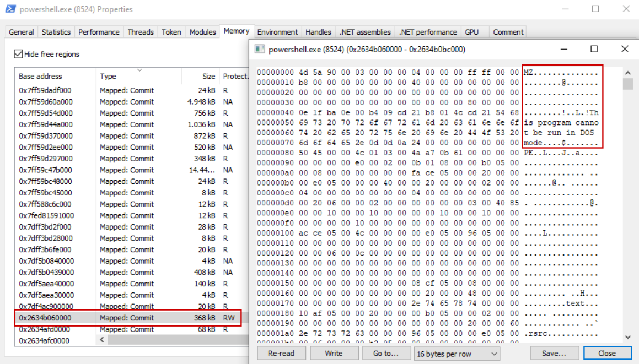Click the Save... button
Image resolution: width=639 pixels, height=364 pixels.
(554, 354)
